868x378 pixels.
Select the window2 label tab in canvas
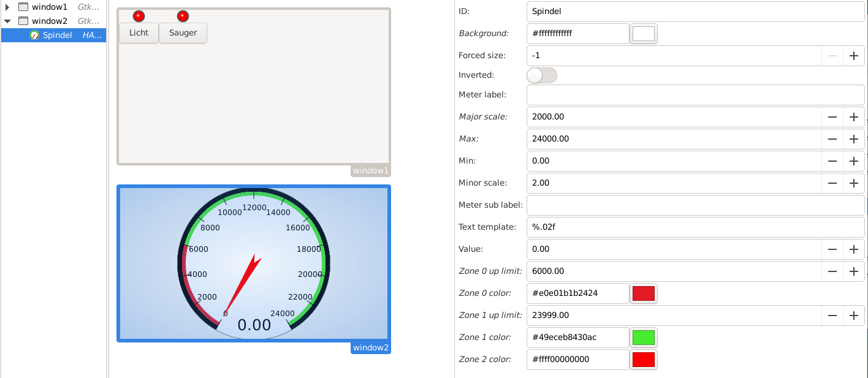(x=371, y=348)
